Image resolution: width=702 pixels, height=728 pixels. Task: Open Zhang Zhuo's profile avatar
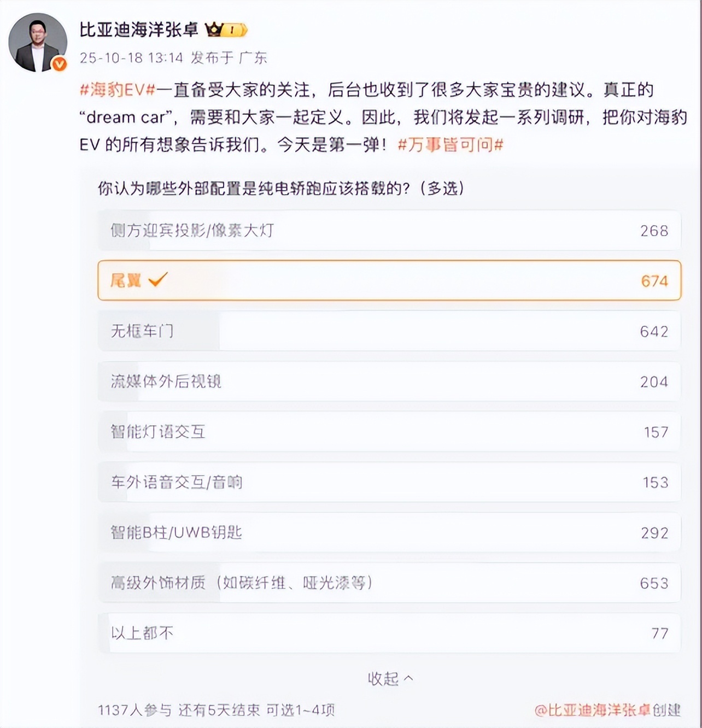click(x=36, y=42)
